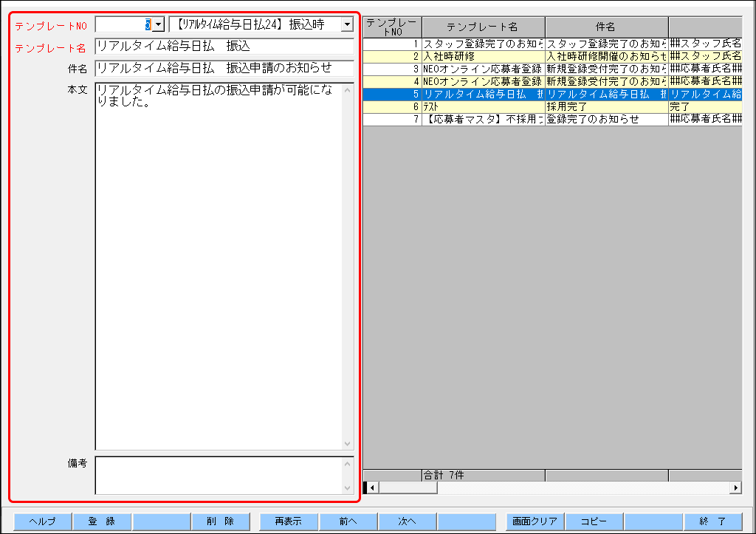
Task: Click 前へ to go to previous record
Action: [x=348, y=521]
